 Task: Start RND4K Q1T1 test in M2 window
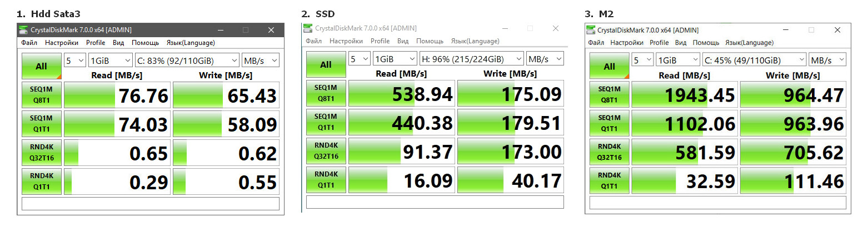pos(610,181)
